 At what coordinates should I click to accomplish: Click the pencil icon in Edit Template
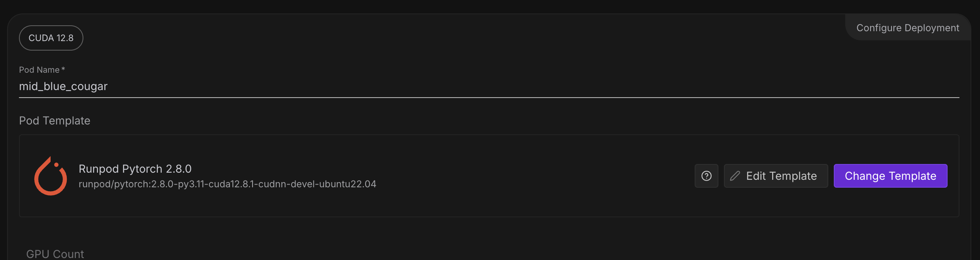tap(735, 176)
